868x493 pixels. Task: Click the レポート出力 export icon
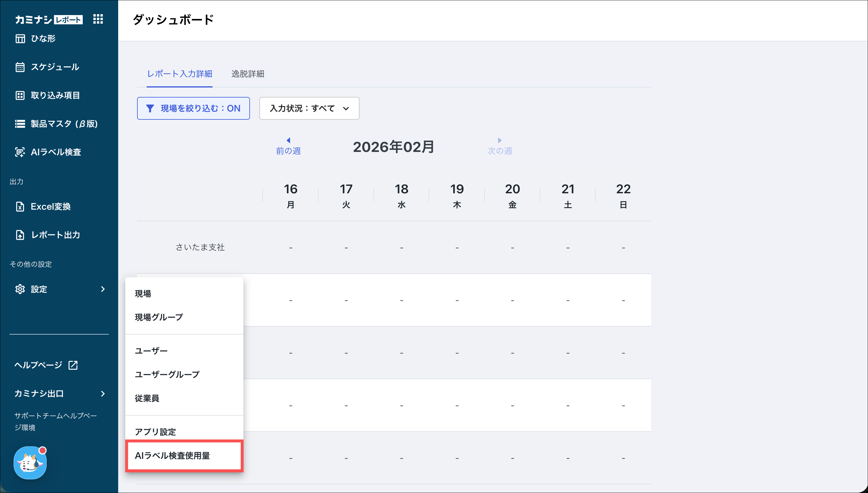20,235
